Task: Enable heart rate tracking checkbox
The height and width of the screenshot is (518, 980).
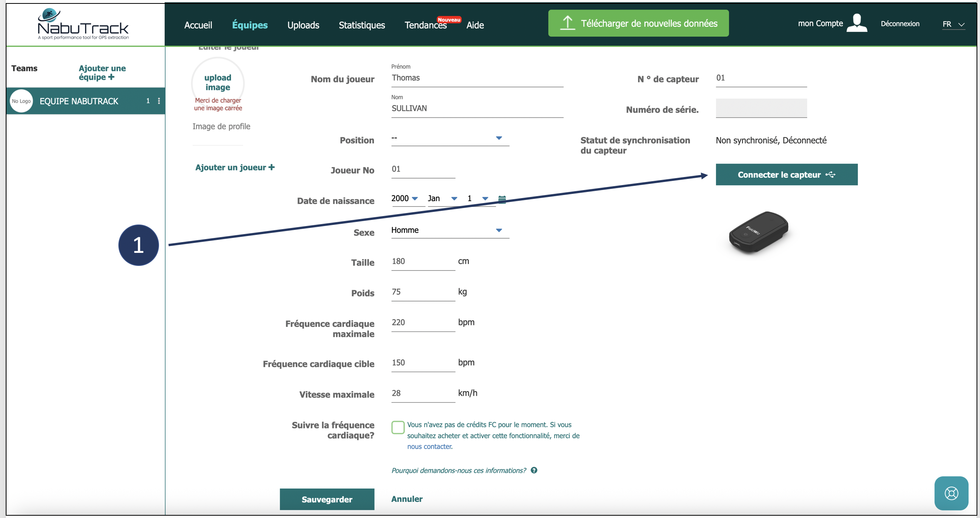Action: (398, 427)
